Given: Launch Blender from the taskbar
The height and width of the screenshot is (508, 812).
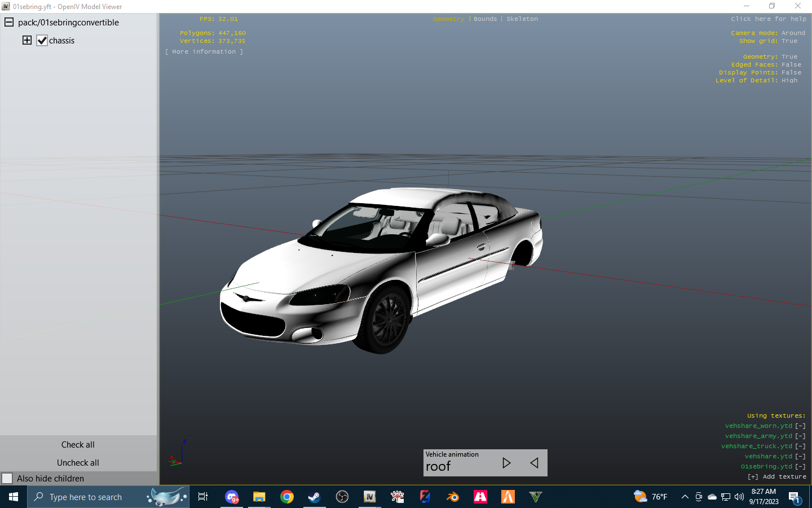Looking at the screenshot, I should [452, 497].
